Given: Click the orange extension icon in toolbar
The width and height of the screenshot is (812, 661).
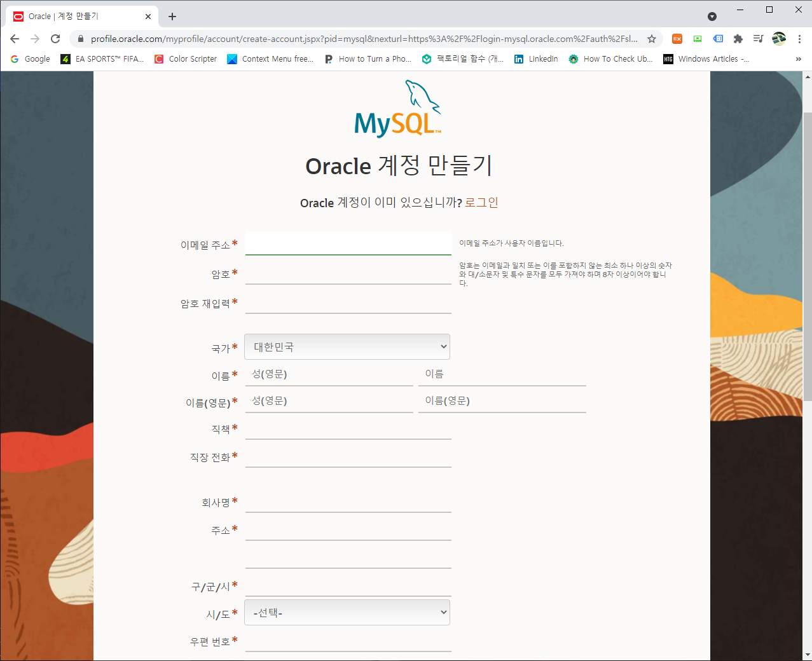Looking at the screenshot, I should [677, 39].
